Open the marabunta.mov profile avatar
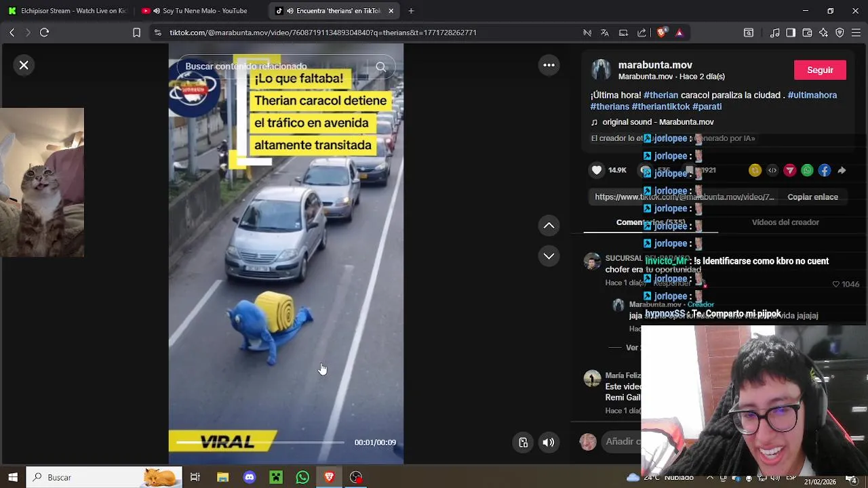This screenshot has height=488, width=868. (601, 70)
